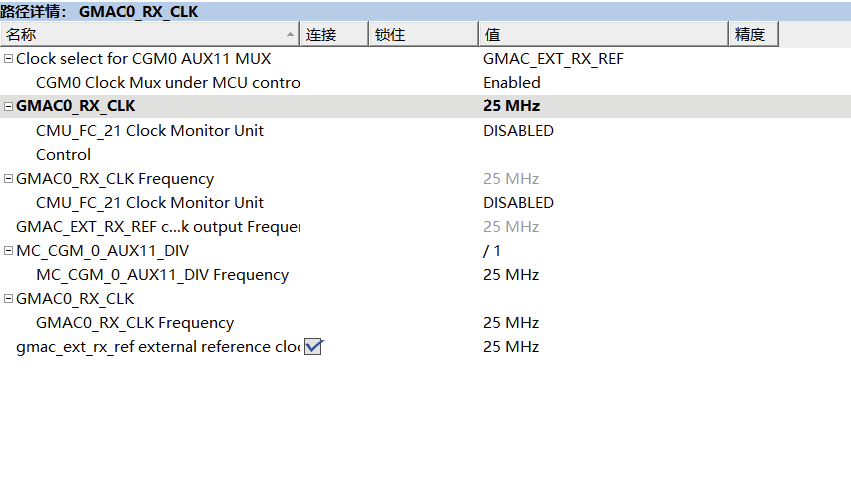Screen dimensions: 851x492
Task: Collapse the non-bold GMAC0_RX_CLK node near bottom
Action: tap(8, 299)
